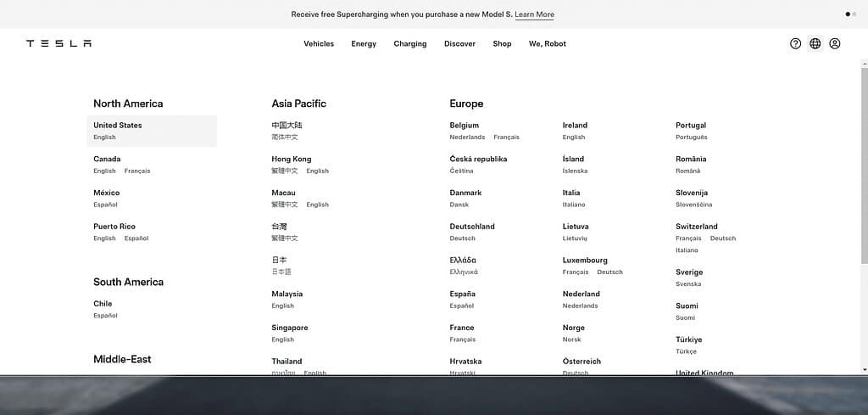Click the Middle-East heading text
Screen dimensions: 868x415
122,360
